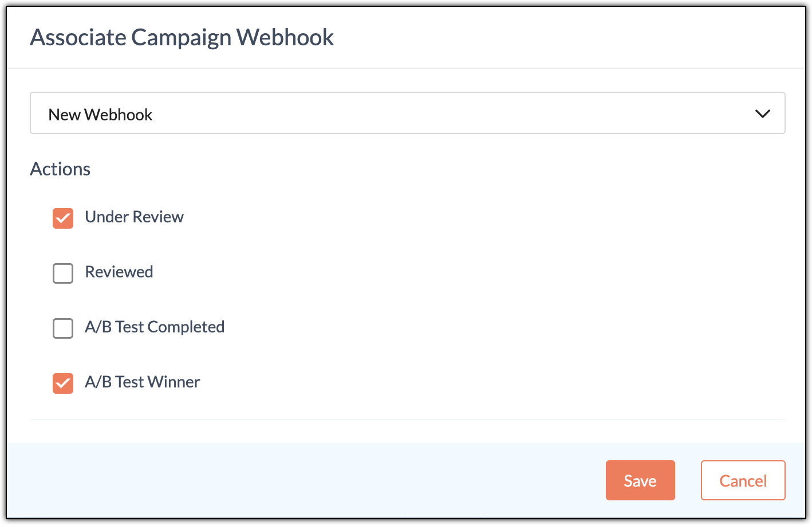Disable the A/B Test Winner checkbox
The image size is (812, 525).
[x=63, y=383]
